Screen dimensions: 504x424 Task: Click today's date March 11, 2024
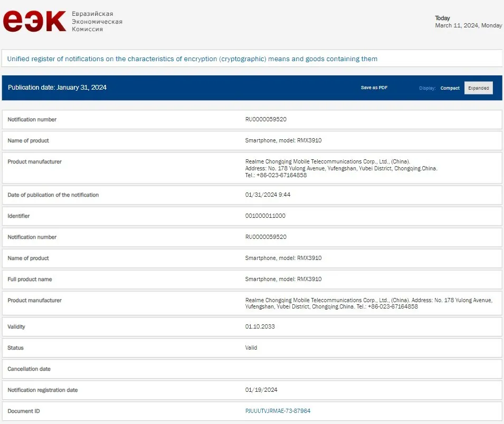468,25
